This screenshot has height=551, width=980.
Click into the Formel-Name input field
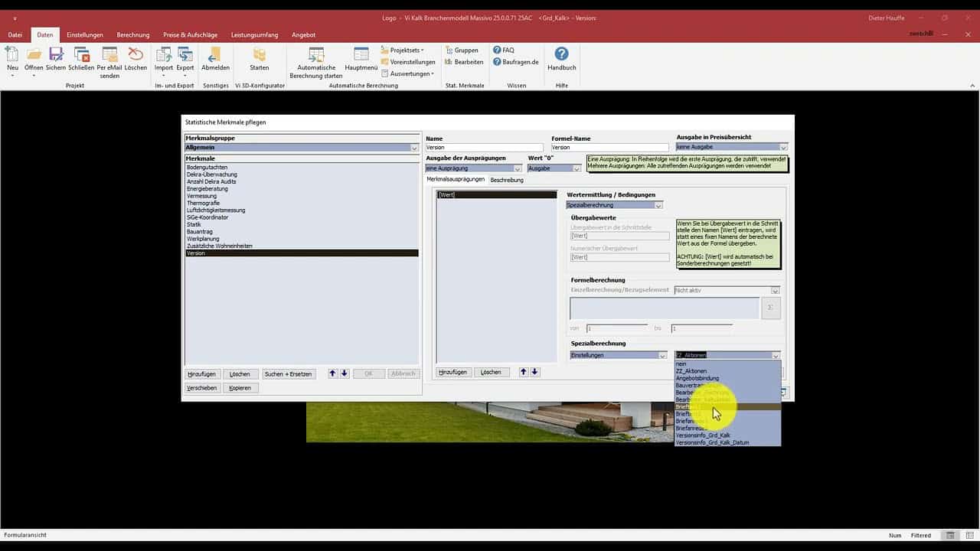coord(609,147)
